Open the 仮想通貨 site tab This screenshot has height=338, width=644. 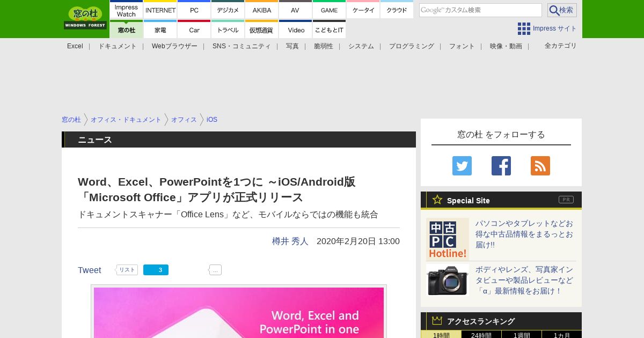[x=262, y=30]
